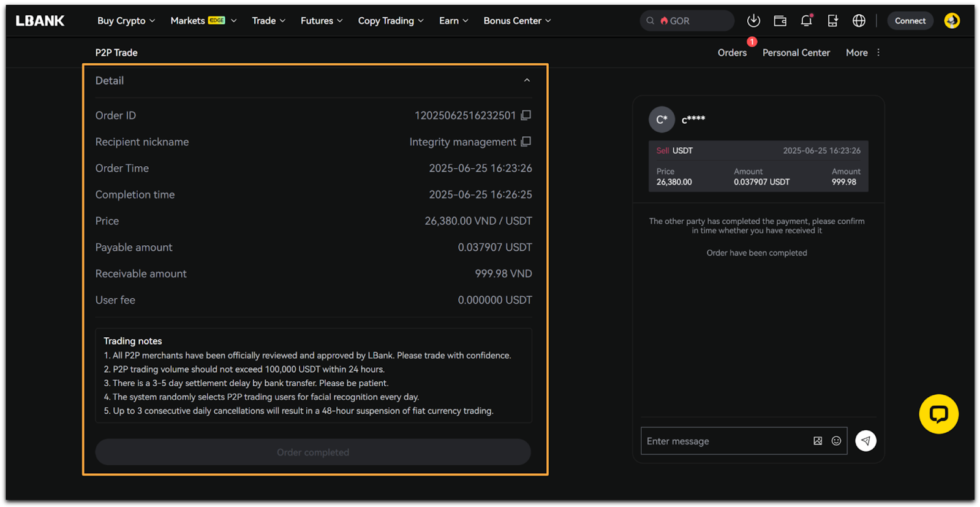The image size is (980, 507).
Task: Collapse the Detail section
Action: click(527, 80)
